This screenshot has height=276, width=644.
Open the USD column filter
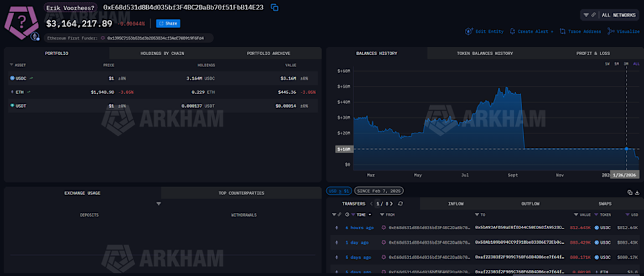[627, 214]
